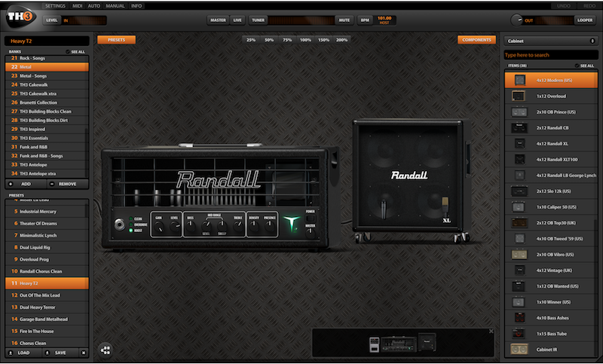Open the Manual menu
The width and height of the screenshot is (603, 364).
[115, 6]
